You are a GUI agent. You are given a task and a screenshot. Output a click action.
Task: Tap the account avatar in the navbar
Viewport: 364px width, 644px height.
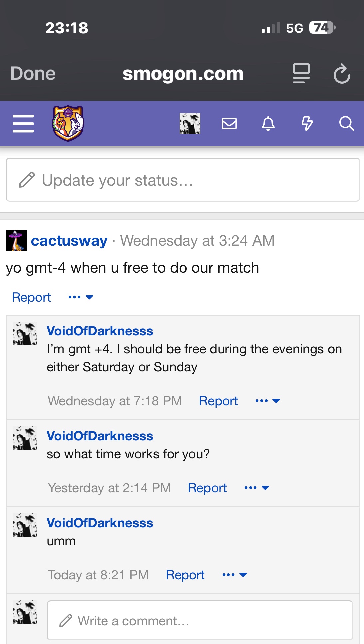[x=190, y=124]
